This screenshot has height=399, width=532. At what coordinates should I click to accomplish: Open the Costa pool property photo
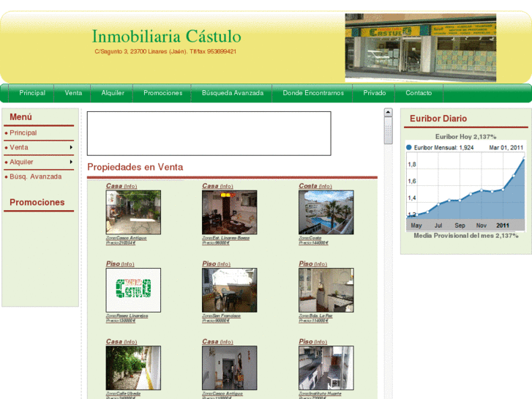click(326, 212)
